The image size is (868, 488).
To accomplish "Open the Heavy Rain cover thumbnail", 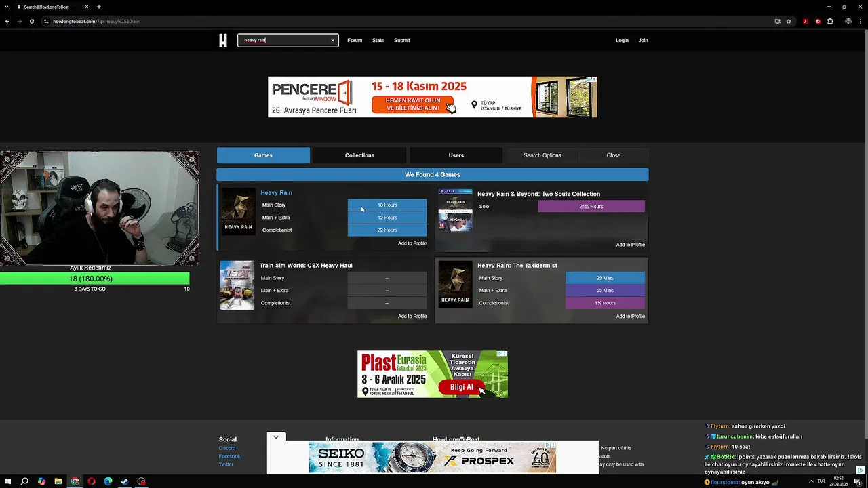I will coord(238,211).
